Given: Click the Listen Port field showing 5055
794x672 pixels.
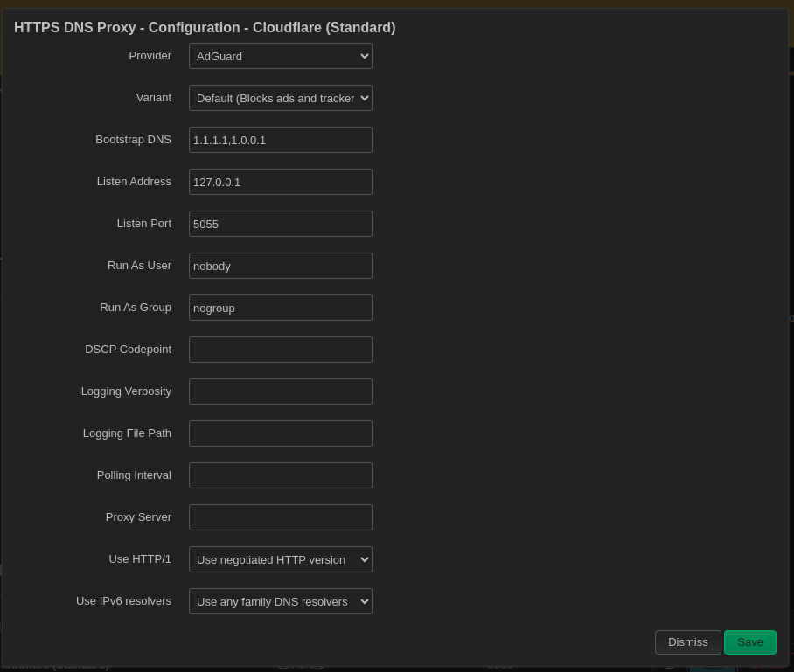Looking at the screenshot, I should pyautogui.click(x=281, y=225).
